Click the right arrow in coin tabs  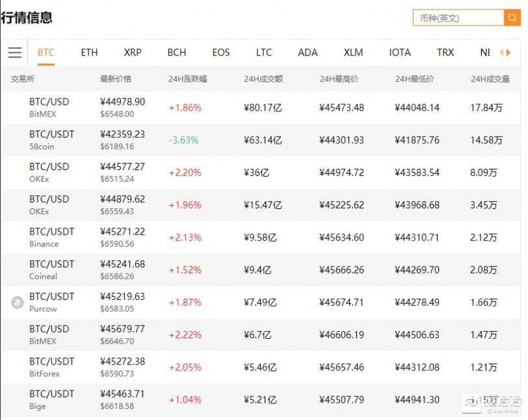pos(508,53)
